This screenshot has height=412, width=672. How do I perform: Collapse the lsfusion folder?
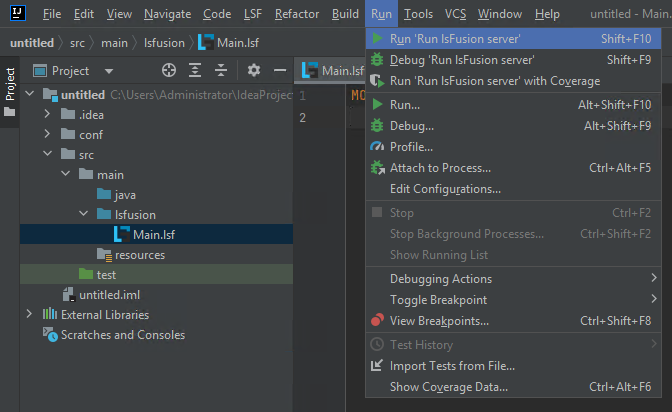[x=84, y=214]
